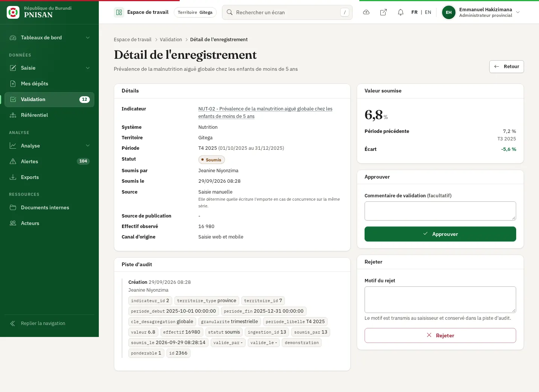The image size is (539, 392).
Task: Open Documents internes page
Action: [49, 207]
